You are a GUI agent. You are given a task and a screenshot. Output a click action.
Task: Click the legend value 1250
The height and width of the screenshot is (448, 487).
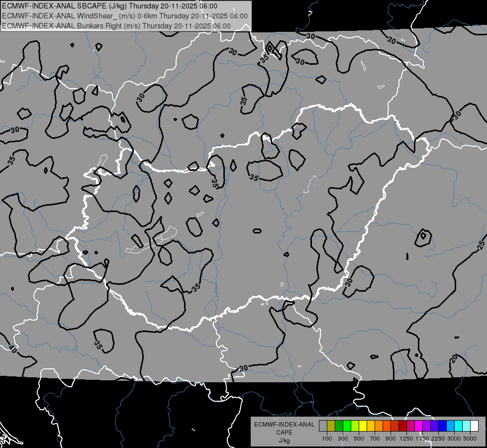point(406,439)
